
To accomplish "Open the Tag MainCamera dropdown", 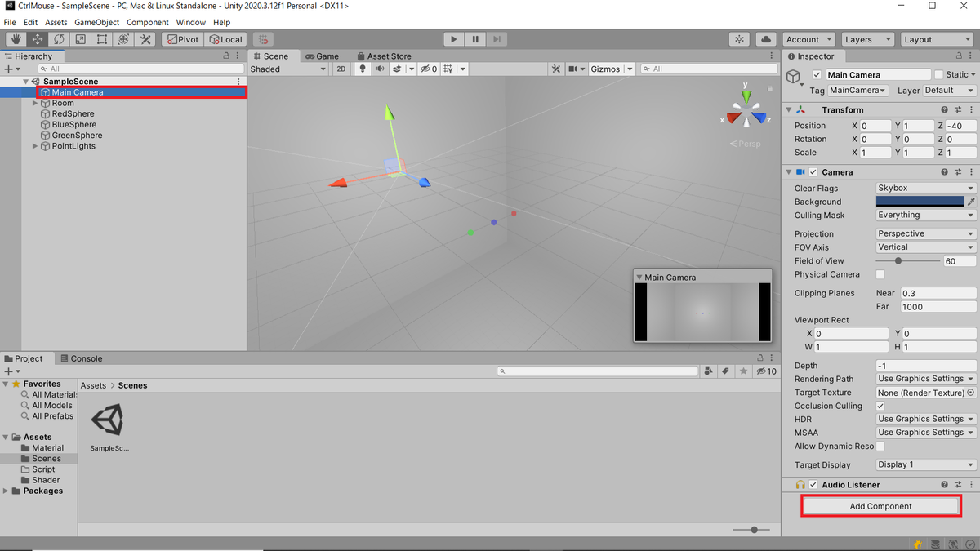I will (x=857, y=90).
